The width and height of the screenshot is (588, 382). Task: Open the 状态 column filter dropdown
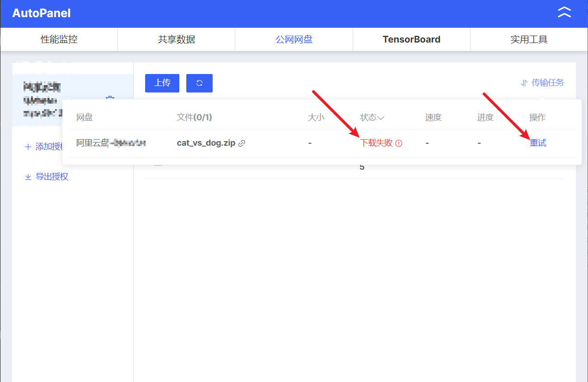pyautogui.click(x=382, y=117)
